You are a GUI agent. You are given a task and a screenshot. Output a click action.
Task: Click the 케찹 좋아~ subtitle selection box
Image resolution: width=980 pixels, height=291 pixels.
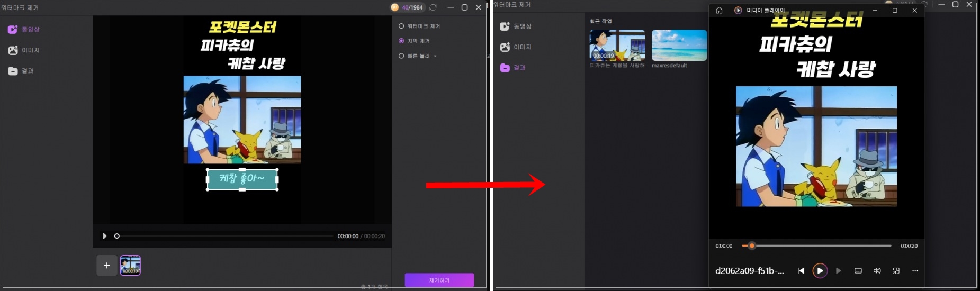(242, 179)
